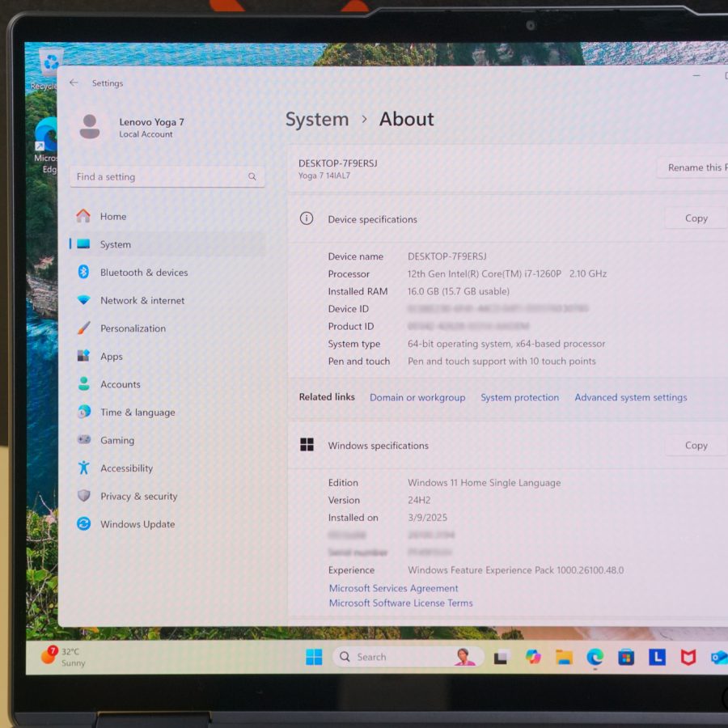Open the Microsoft Edge desktop shortcut
This screenshot has height=728, width=728.
[x=46, y=146]
